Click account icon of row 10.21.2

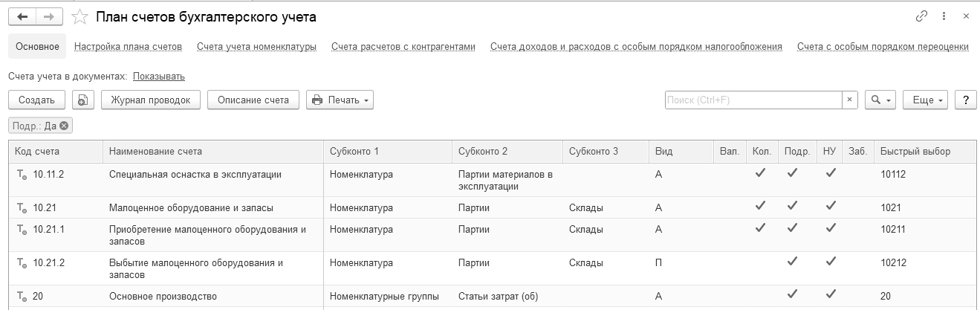coord(22,263)
